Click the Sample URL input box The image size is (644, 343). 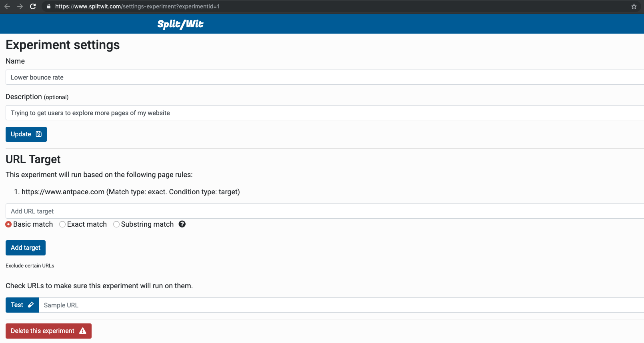[340, 305]
